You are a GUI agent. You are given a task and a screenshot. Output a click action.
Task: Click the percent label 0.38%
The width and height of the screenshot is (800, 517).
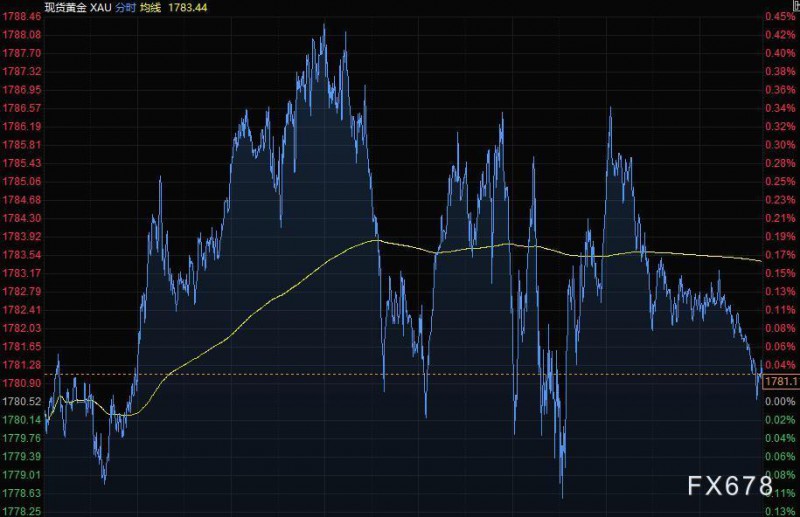[x=780, y=71]
